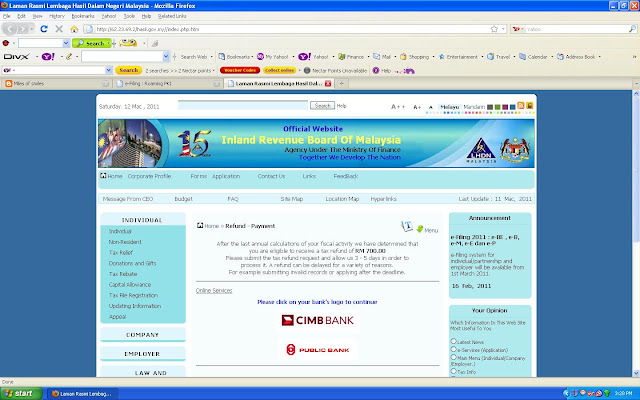Open Yahoo Finance toolbar button

click(351, 57)
